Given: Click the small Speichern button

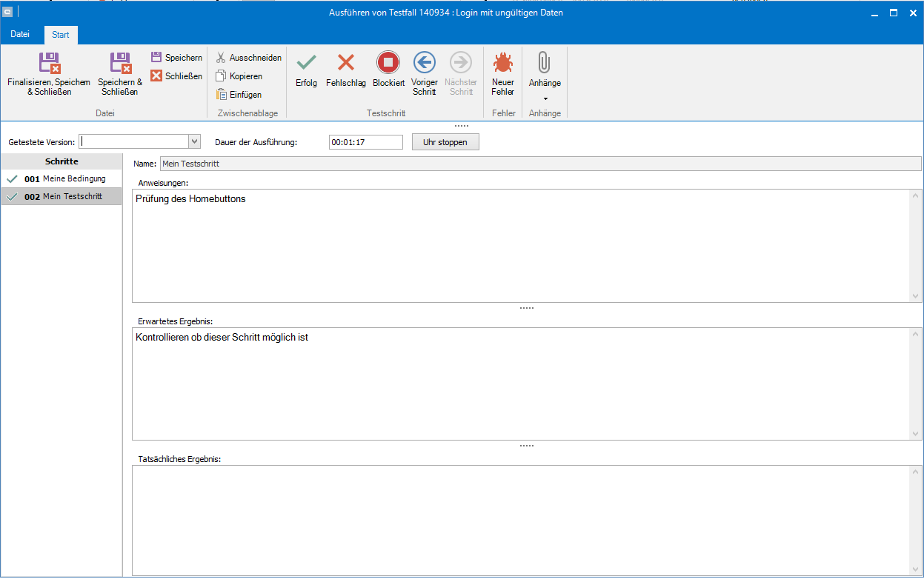Looking at the screenshot, I should (x=176, y=58).
